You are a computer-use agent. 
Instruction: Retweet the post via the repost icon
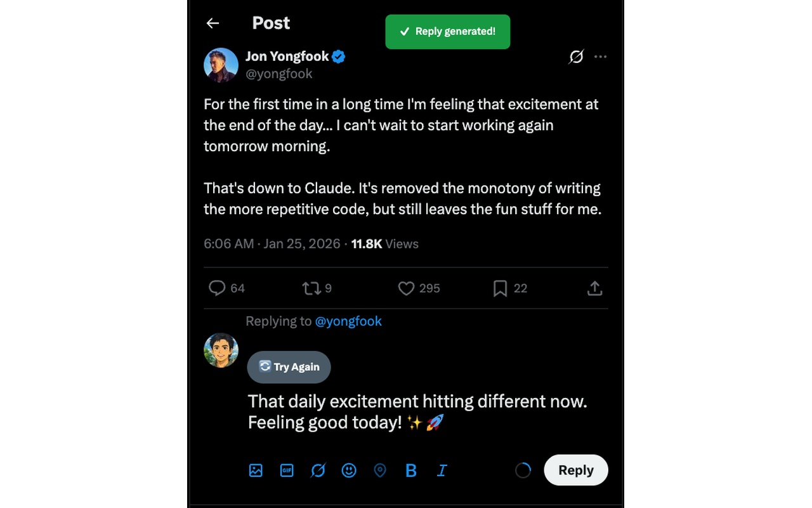(x=311, y=288)
